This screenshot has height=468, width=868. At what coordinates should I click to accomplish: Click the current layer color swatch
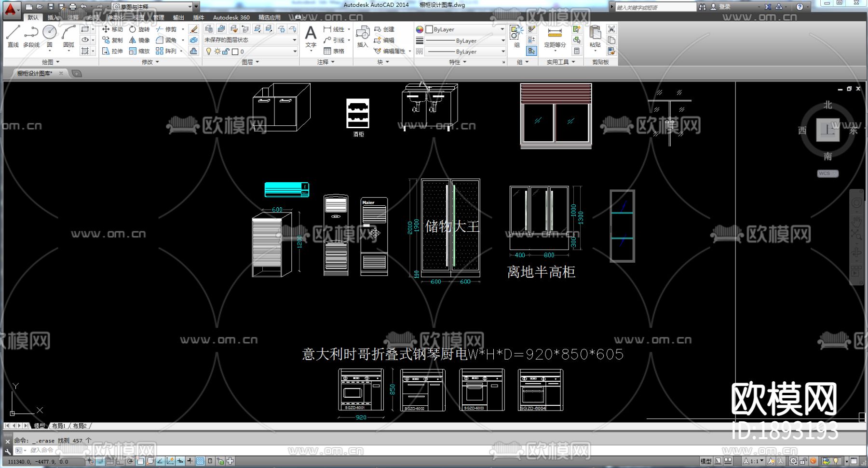coord(235,52)
